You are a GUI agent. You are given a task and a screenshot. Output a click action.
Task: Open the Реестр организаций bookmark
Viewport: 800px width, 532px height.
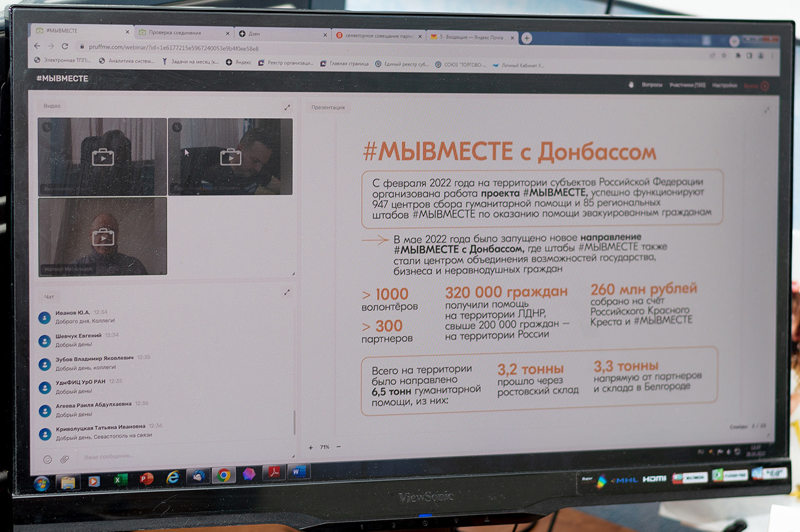[x=286, y=63]
